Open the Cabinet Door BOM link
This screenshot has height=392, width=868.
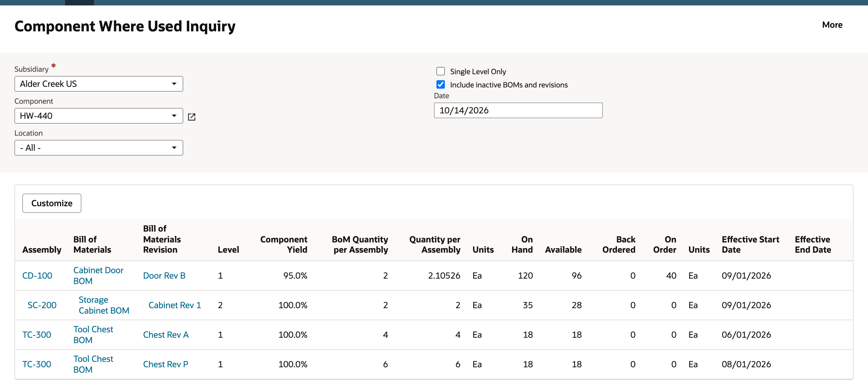tap(98, 276)
